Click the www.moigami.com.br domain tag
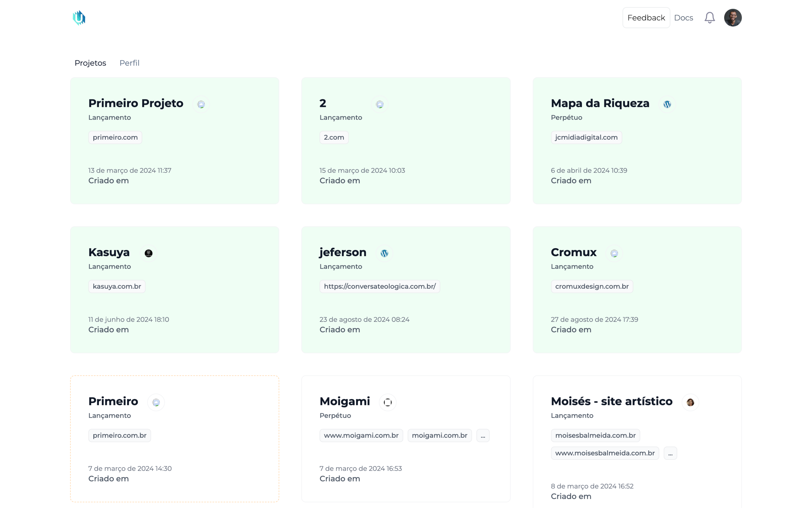 tap(361, 435)
